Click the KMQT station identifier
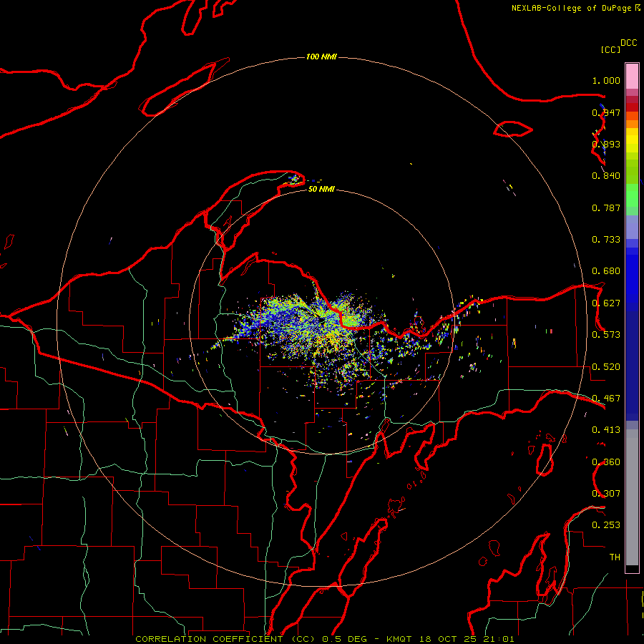The image size is (644, 644). coord(399,639)
